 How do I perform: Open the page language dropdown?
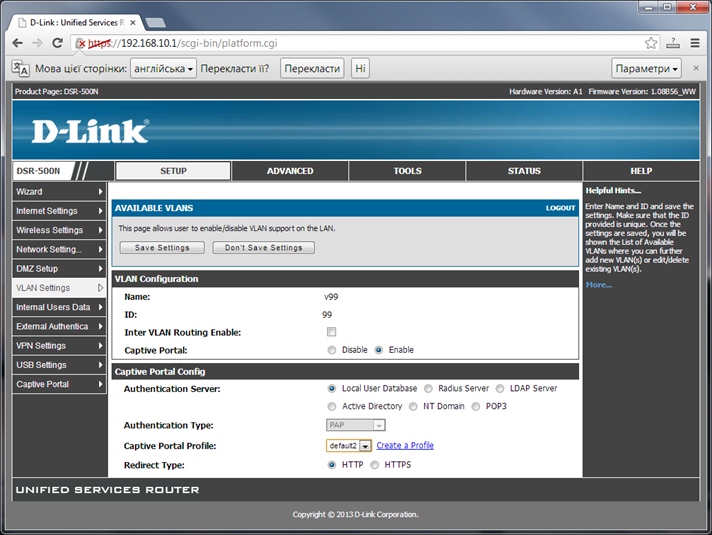[163, 68]
